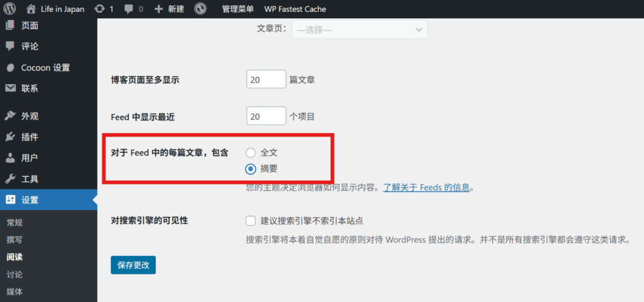Click the 页面 sidebar icon
The width and height of the screenshot is (644, 302).
(10, 25)
